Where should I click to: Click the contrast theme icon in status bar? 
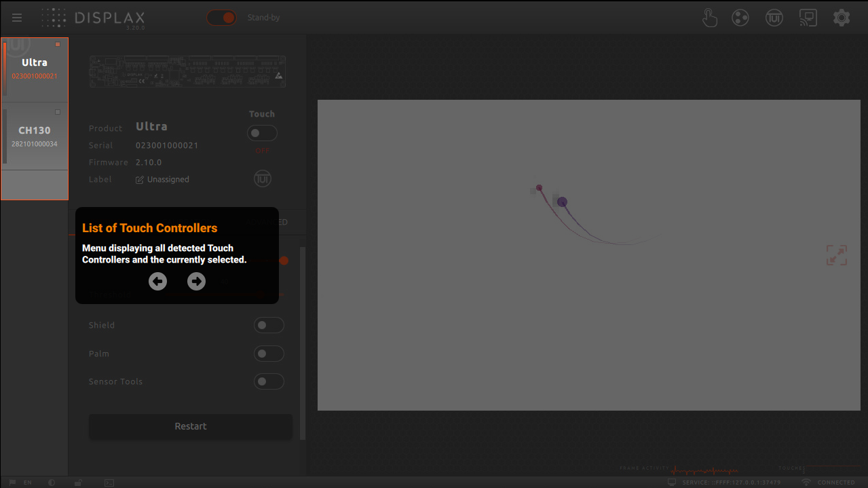click(52, 483)
